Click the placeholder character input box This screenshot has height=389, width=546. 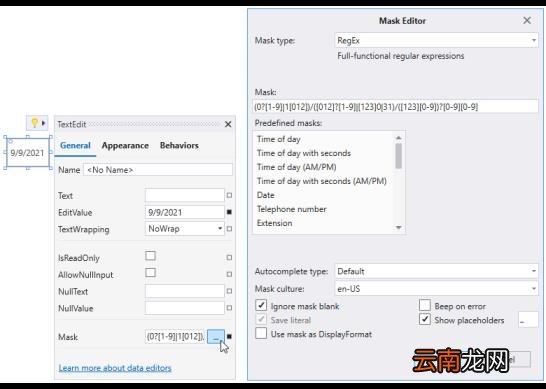[x=528, y=320]
